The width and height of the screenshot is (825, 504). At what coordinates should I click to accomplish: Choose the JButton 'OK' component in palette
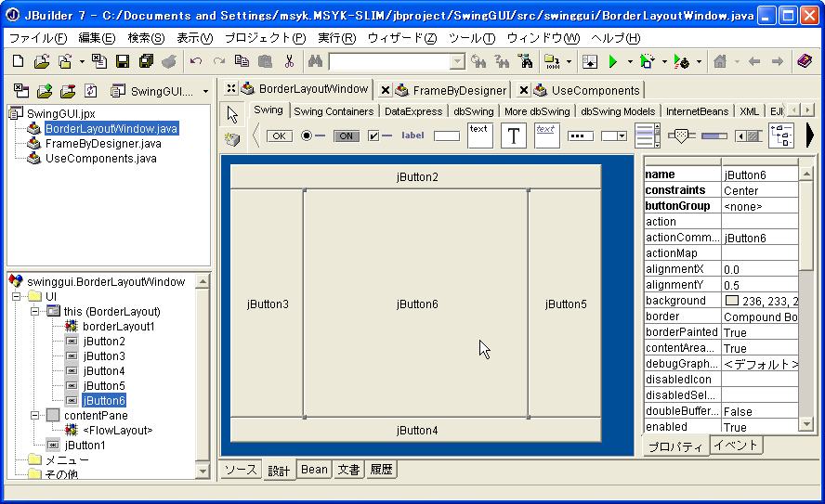pos(279,136)
